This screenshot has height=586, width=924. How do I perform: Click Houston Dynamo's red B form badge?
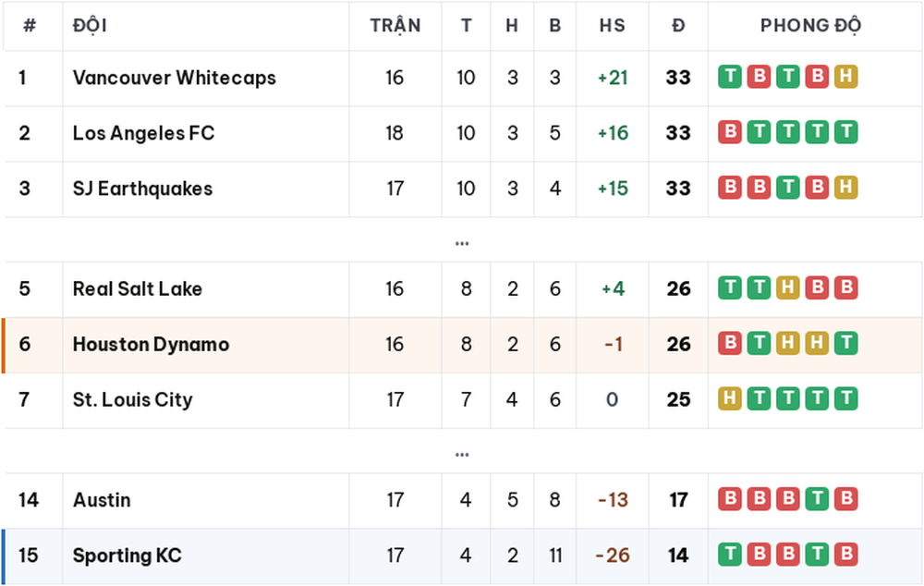tap(730, 343)
